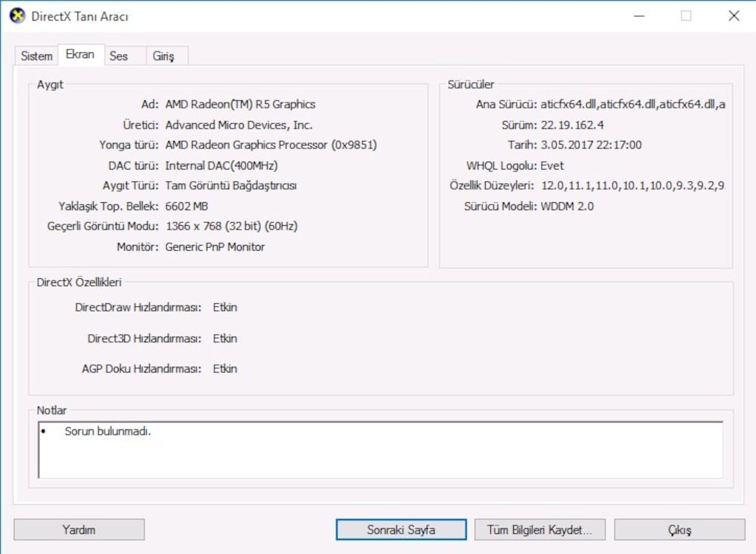The image size is (756, 554).
Task: Click the WHQL Logolu 'Evet' value
Action: click(552, 166)
